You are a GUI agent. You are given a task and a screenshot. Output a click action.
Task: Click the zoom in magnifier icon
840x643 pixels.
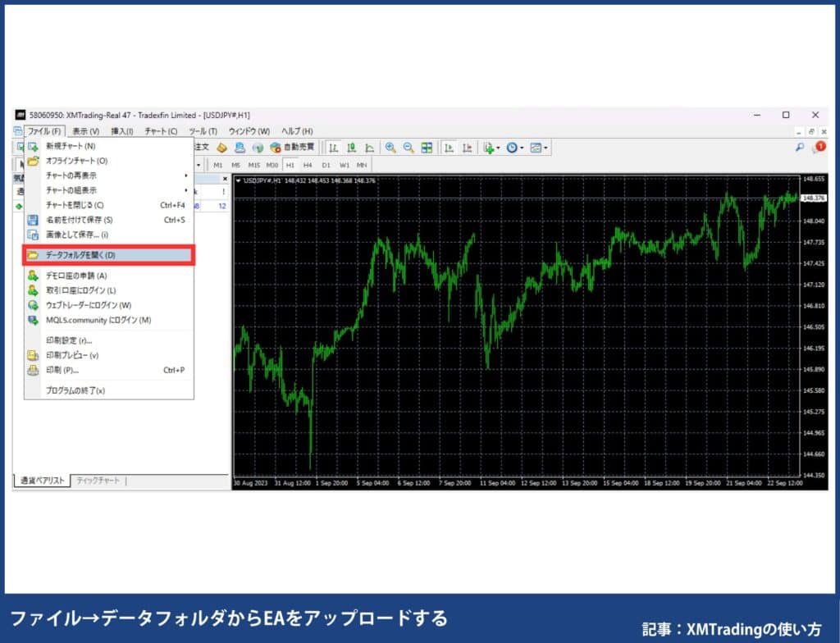click(390, 148)
